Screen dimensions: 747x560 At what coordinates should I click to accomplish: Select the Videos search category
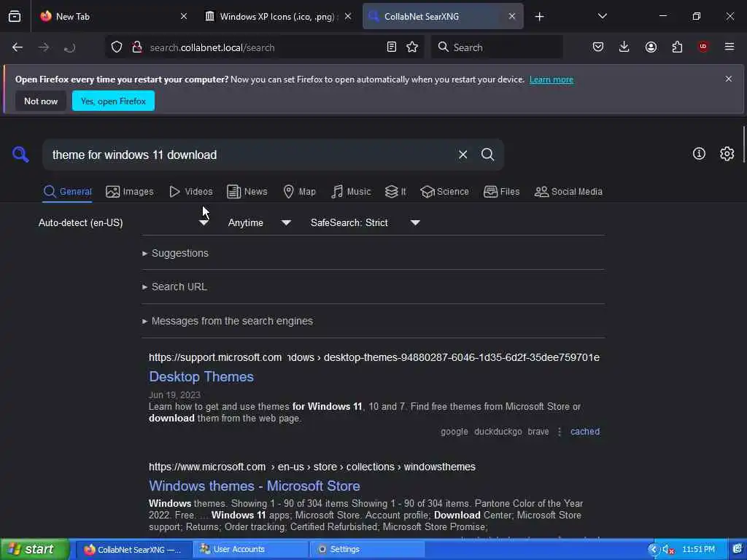pos(191,192)
